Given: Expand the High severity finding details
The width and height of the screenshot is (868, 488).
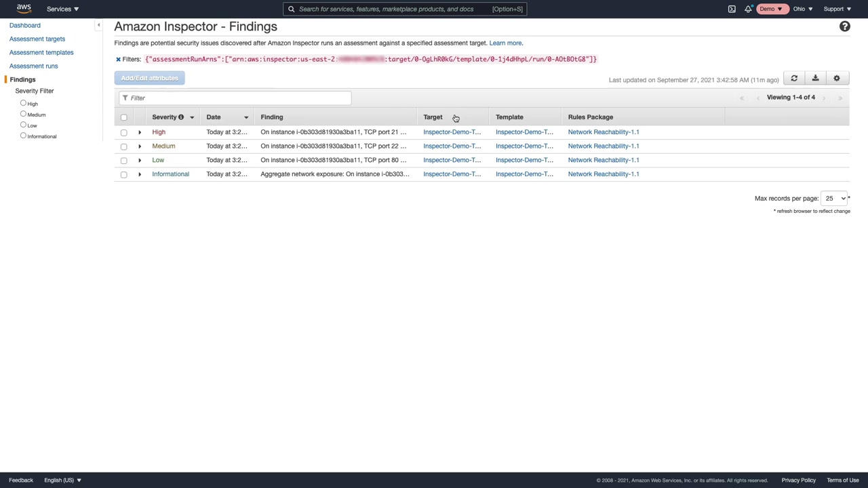Looking at the screenshot, I should 140,132.
